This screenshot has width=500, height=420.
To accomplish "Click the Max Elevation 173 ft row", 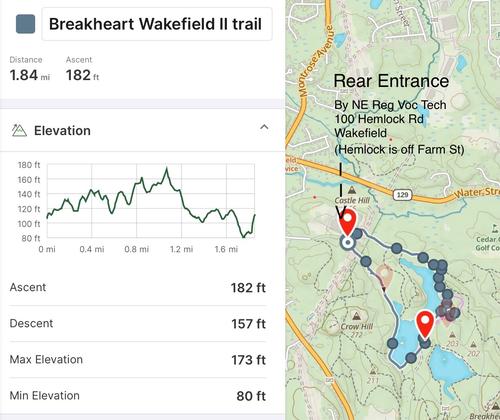I will click(x=138, y=360).
